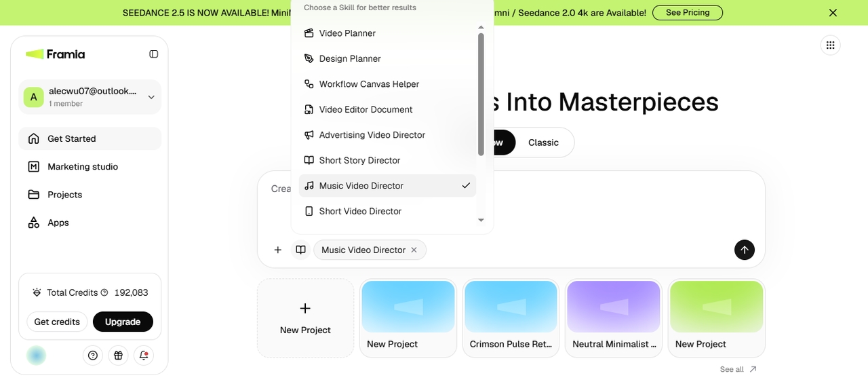Image resolution: width=868 pixels, height=384 pixels.
Task: Click the skill list scrollbar thumb
Action: (x=481, y=94)
